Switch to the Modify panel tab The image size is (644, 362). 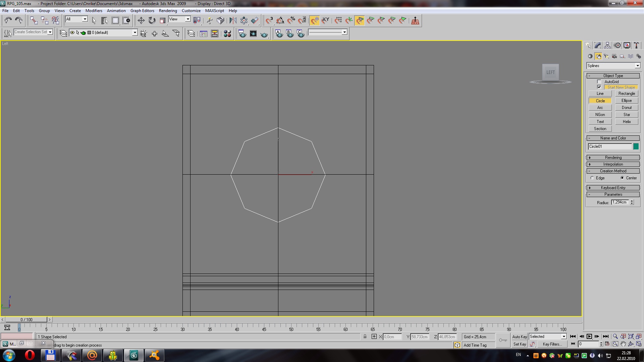598,46
